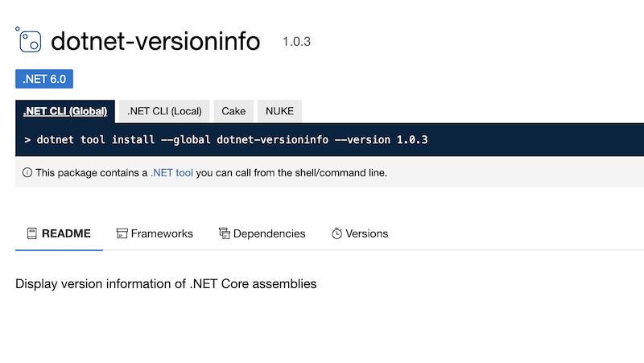Open the Cake install tab
The image size is (644, 363).
(x=233, y=111)
